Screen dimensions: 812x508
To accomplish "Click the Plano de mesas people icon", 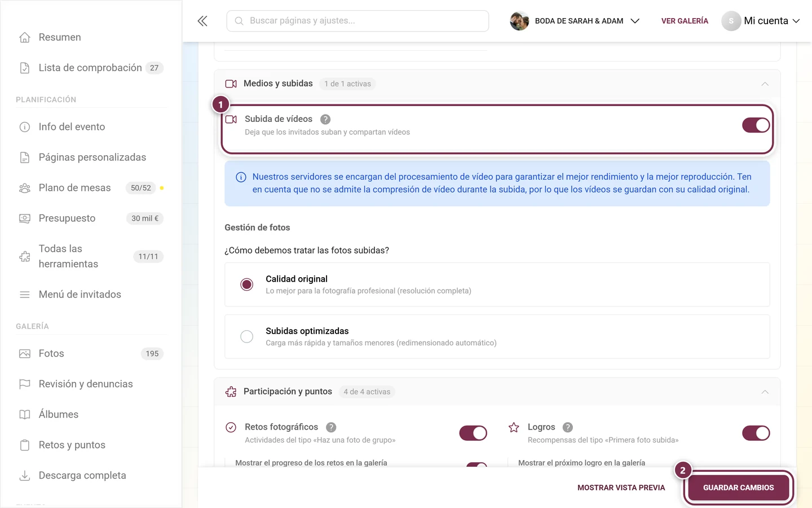I will (x=25, y=188).
